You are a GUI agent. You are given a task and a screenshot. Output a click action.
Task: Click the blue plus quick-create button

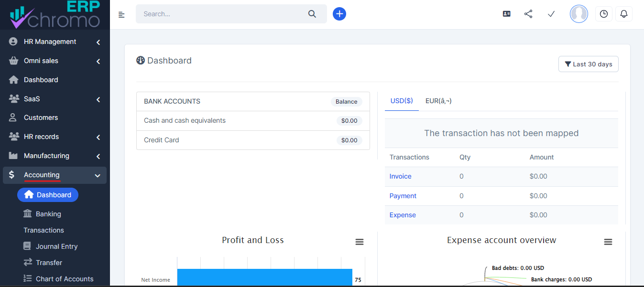click(339, 14)
